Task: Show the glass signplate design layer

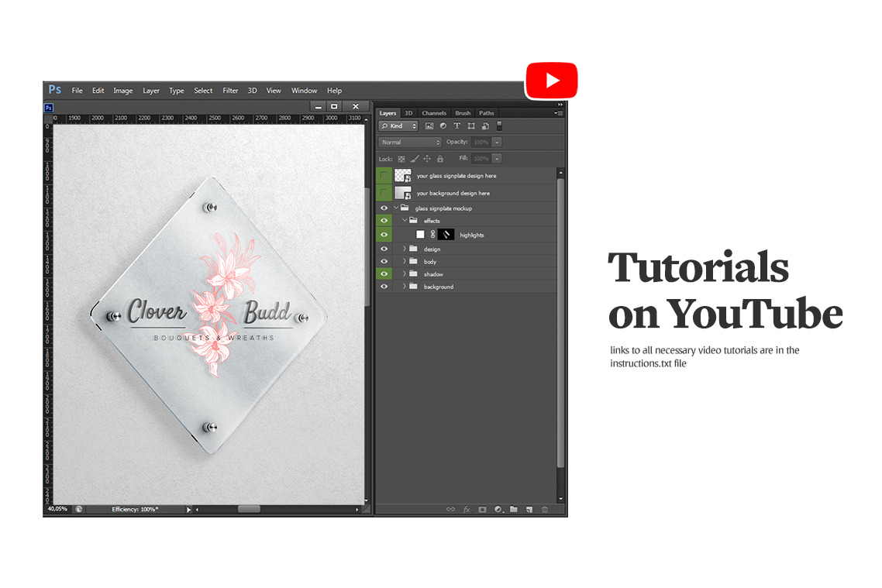Action: point(384,176)
